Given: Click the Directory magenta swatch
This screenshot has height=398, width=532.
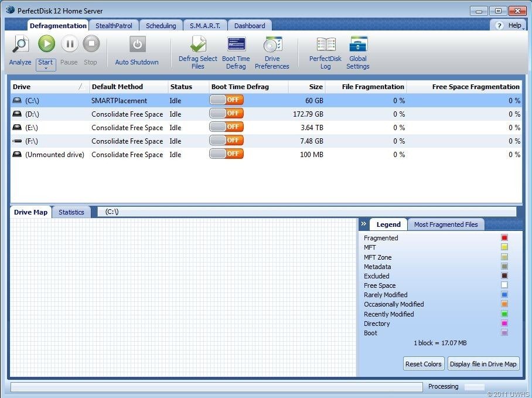Looking at the screenshot, I should click(504, 324).
